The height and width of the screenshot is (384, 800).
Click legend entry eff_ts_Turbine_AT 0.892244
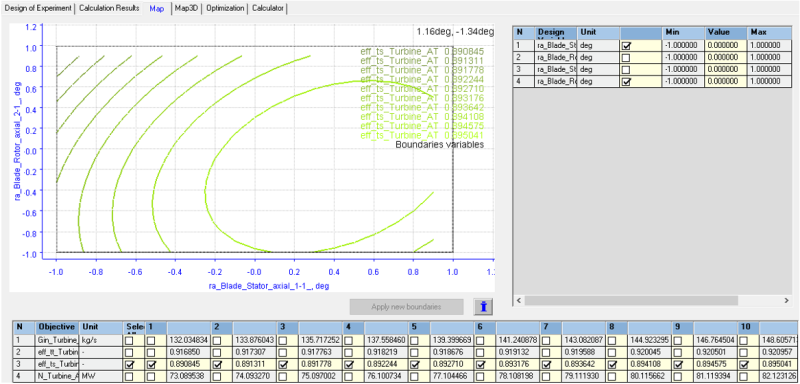point(421,80)
